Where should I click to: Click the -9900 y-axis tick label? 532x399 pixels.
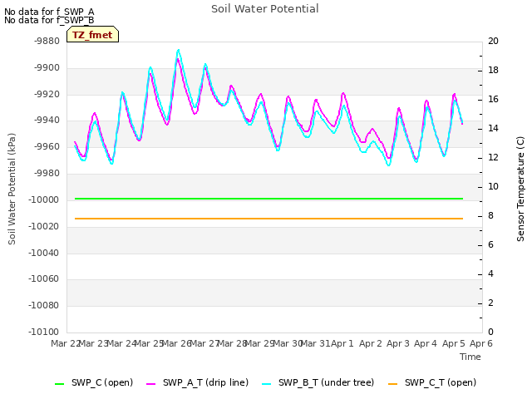(x=47, y=68)
